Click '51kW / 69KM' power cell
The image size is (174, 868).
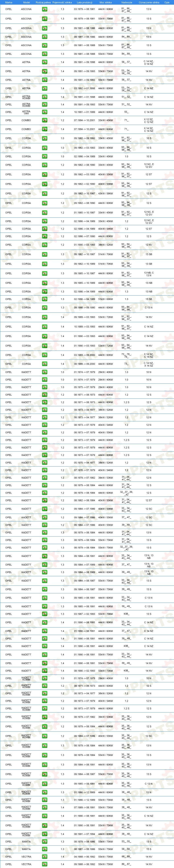tap(106, 299)
